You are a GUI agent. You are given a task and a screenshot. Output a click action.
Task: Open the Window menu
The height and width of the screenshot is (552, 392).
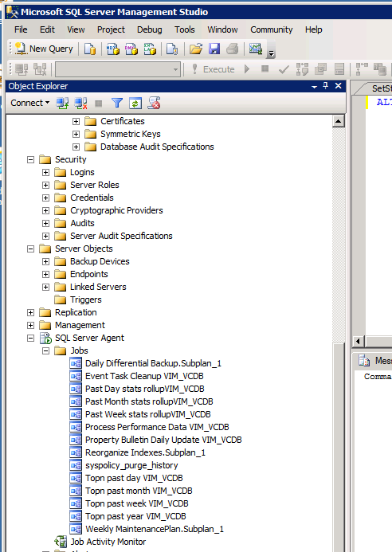pos(222,29)
